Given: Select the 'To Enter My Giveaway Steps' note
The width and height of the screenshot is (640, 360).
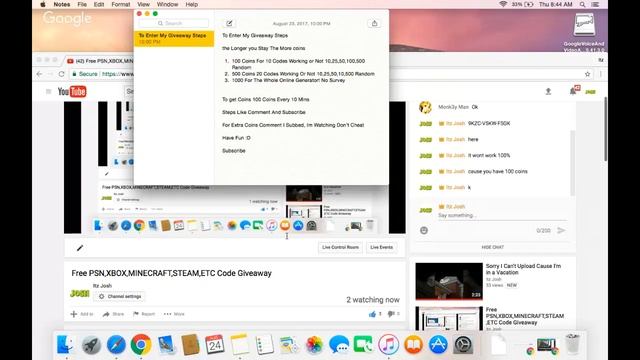Looking at the screenshot, I should [x=174, y=38].
